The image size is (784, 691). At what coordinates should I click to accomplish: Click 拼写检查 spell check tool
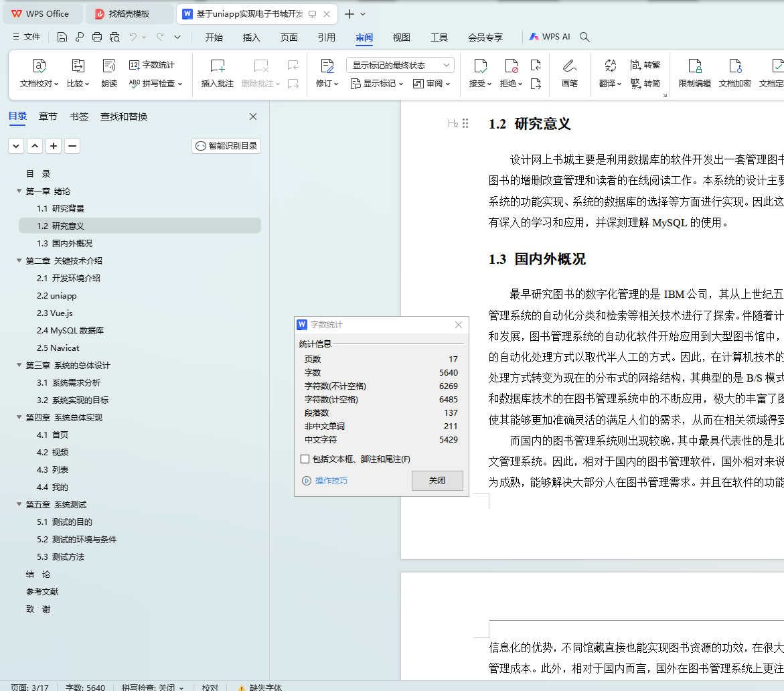click(155, 84)
